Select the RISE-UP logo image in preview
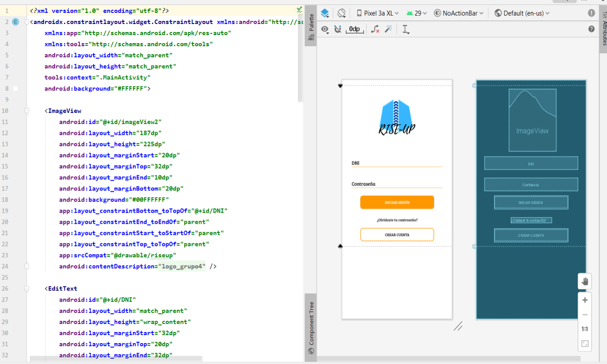The height and width of the screenshot is (364, 607). pos(397,118)
